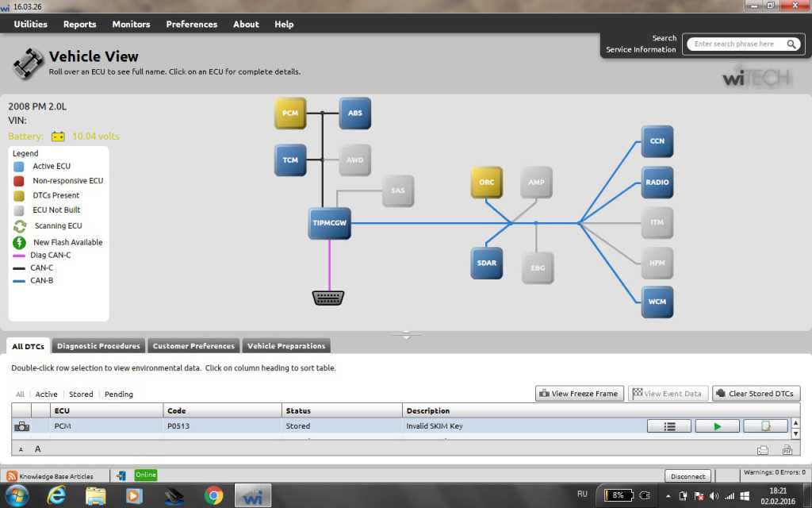
Task: Filter DTCs by Pending
Action: tap(119, 394)
